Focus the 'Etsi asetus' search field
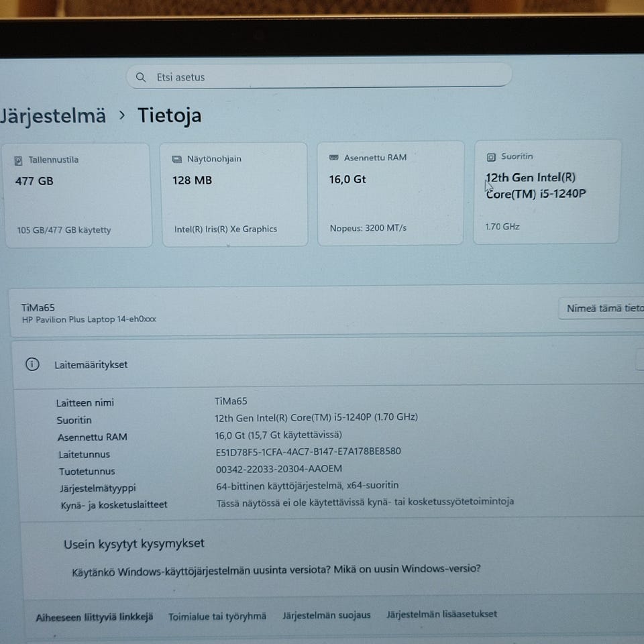 point(319,76)
